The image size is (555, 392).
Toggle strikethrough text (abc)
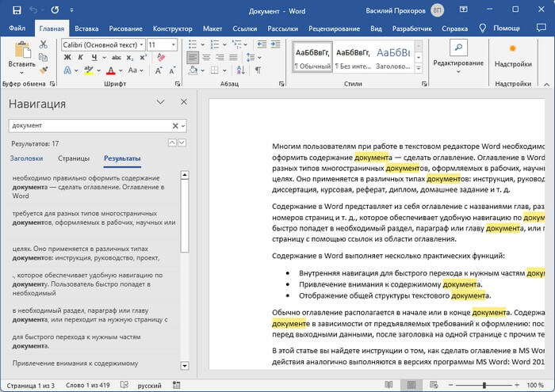pos(116,57)
